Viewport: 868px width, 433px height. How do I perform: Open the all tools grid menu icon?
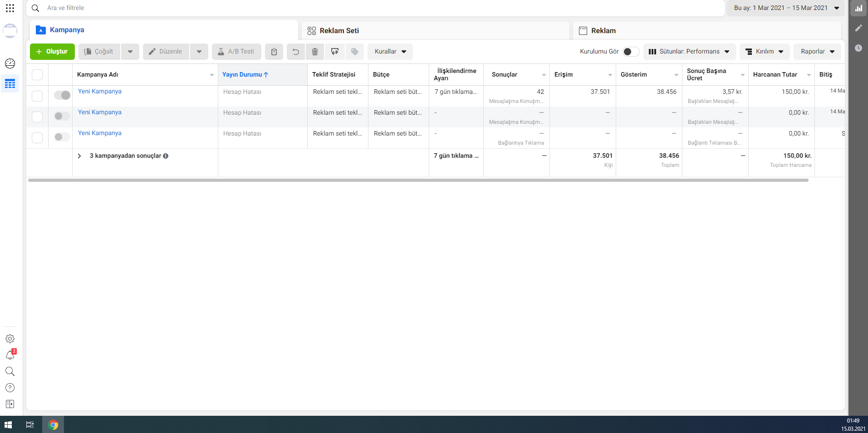pyautogui.click(x=10, y=8)
